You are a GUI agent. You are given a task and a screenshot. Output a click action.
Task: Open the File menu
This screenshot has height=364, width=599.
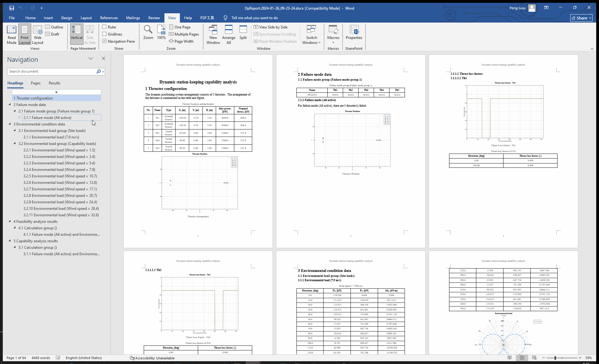click(12, 18)
